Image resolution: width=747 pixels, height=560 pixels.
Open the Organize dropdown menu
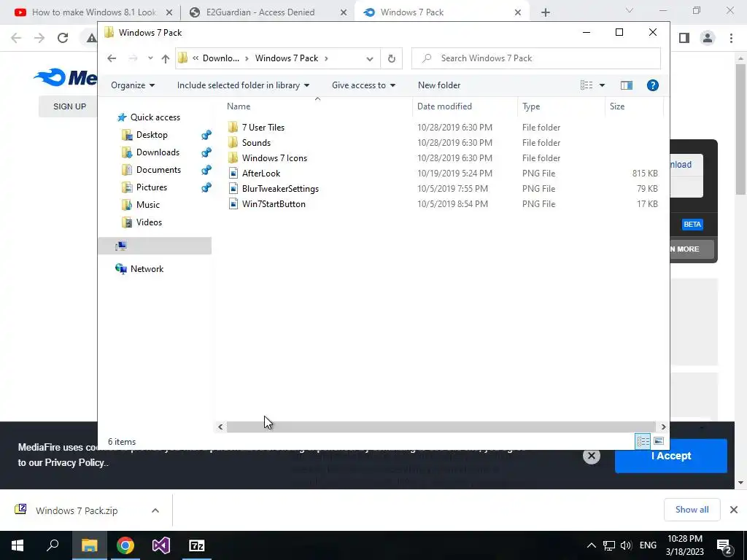[x=133, y=85]
